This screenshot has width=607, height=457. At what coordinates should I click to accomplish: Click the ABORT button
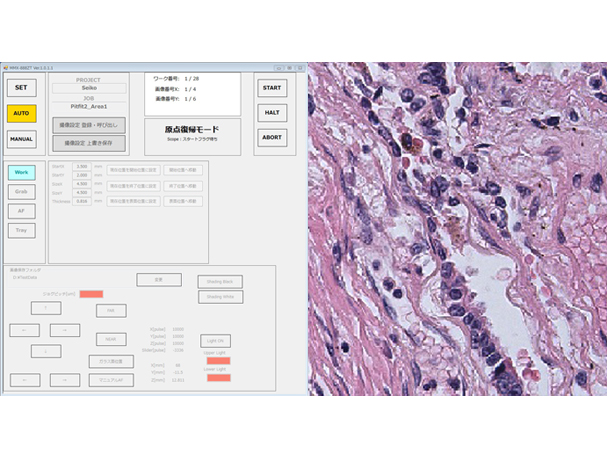pos(272,137)
